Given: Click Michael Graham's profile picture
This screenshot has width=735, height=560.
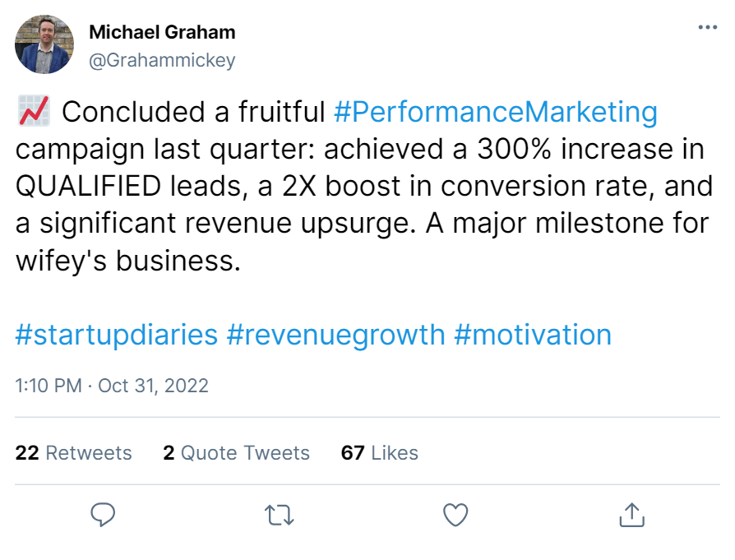Looking at the screenshot, I should [44, 44].
